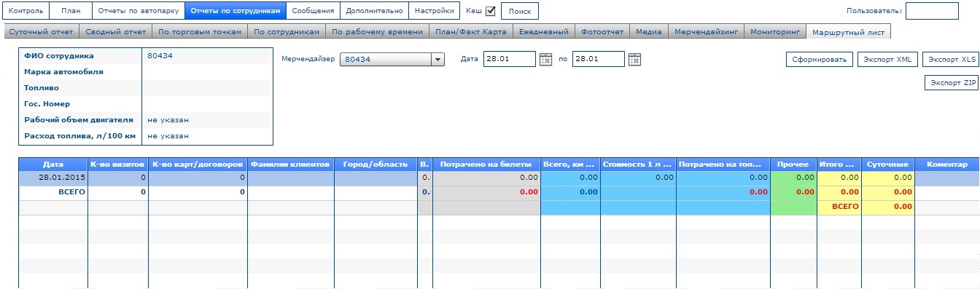Viewport: 980px width, 289px height.
Task: Focus the end date field after 'по'
Action: tap(599, 60)
